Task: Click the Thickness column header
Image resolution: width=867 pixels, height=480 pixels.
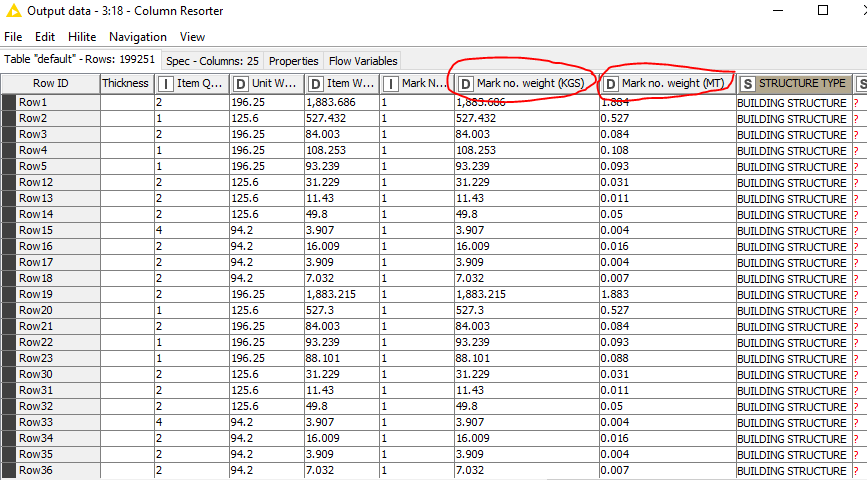Action: click(x=127, y=84)
